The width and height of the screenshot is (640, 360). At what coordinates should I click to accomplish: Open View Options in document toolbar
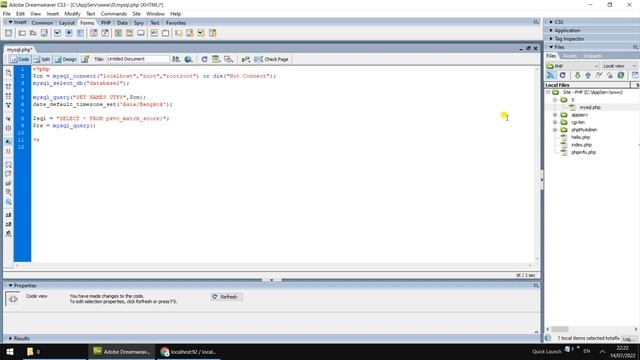(216, 59)
